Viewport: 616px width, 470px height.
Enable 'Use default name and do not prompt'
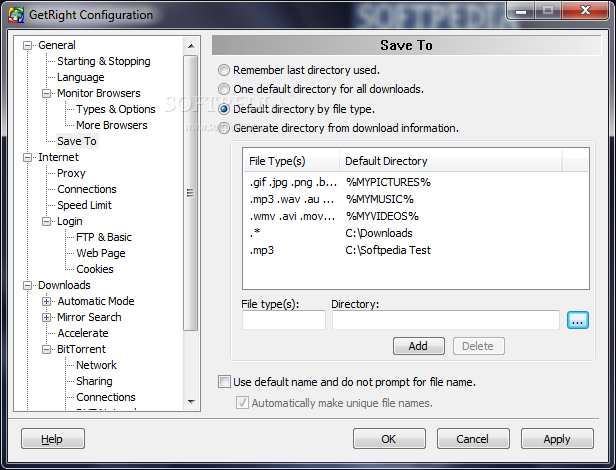224,382
